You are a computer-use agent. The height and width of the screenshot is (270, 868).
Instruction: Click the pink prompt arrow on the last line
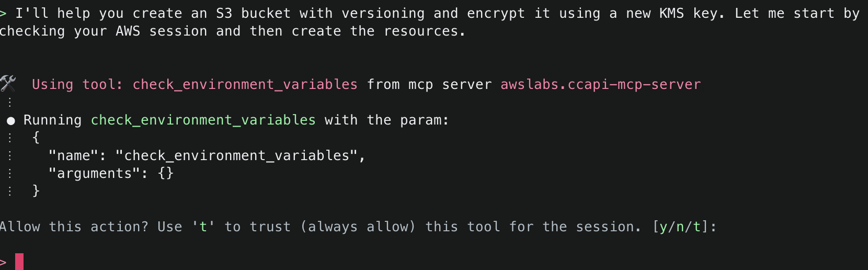click(x=3, y=262)
